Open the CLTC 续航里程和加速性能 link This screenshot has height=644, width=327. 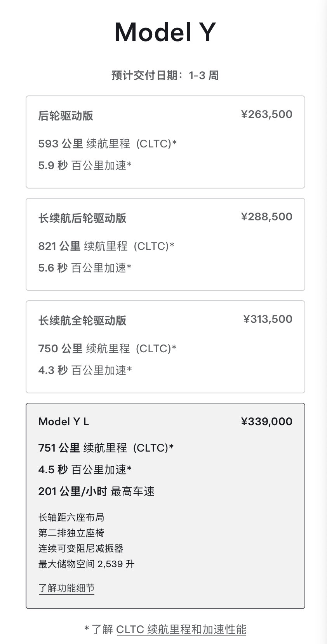[x=181, y=629]
